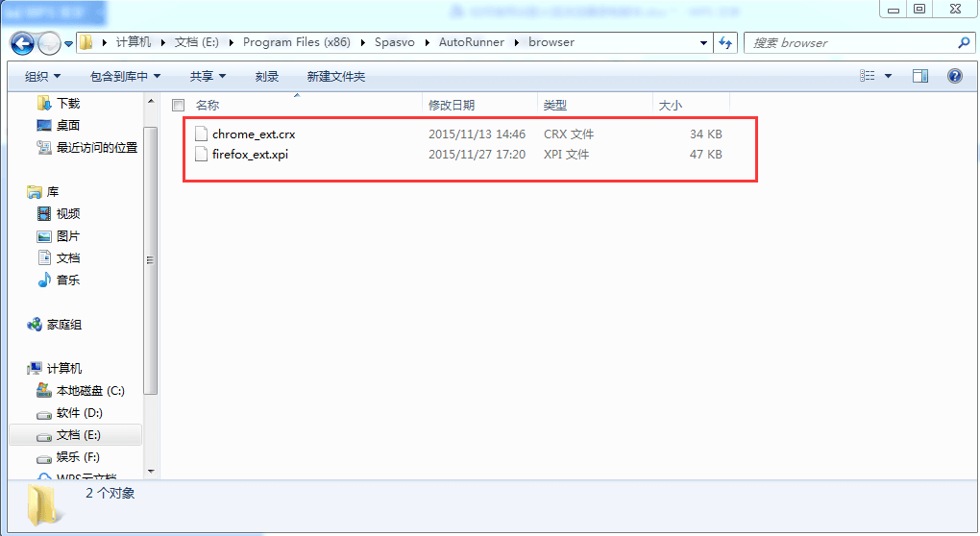The image size is (980, 536).
Task: Open 下载 in the navigation pane
Action: click(x=68, y=103)
